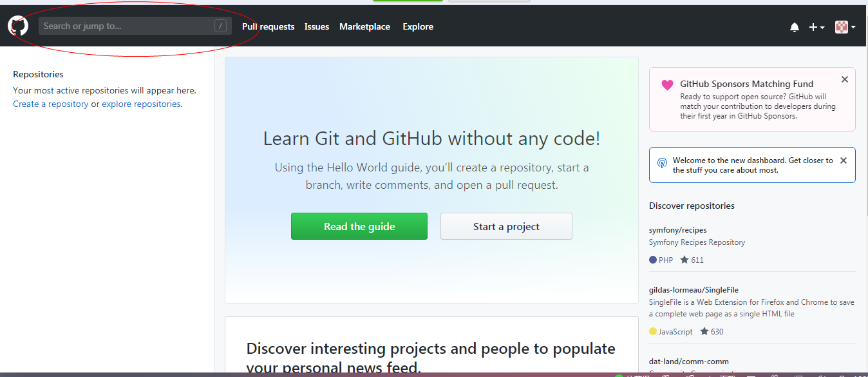Click the Read the guide button
868x377 pixels.
tap(359, 226)
